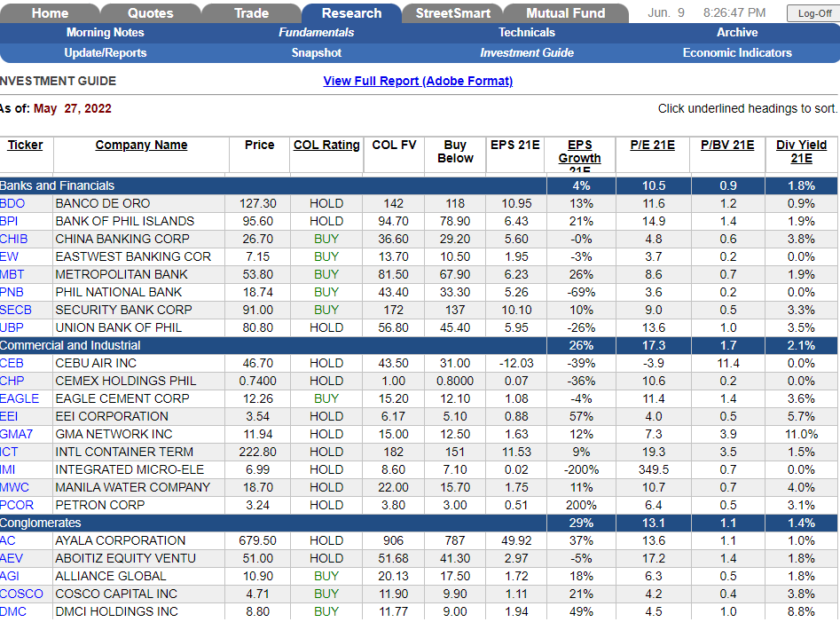
Task: Open the Trade tab
Action: 251,12
